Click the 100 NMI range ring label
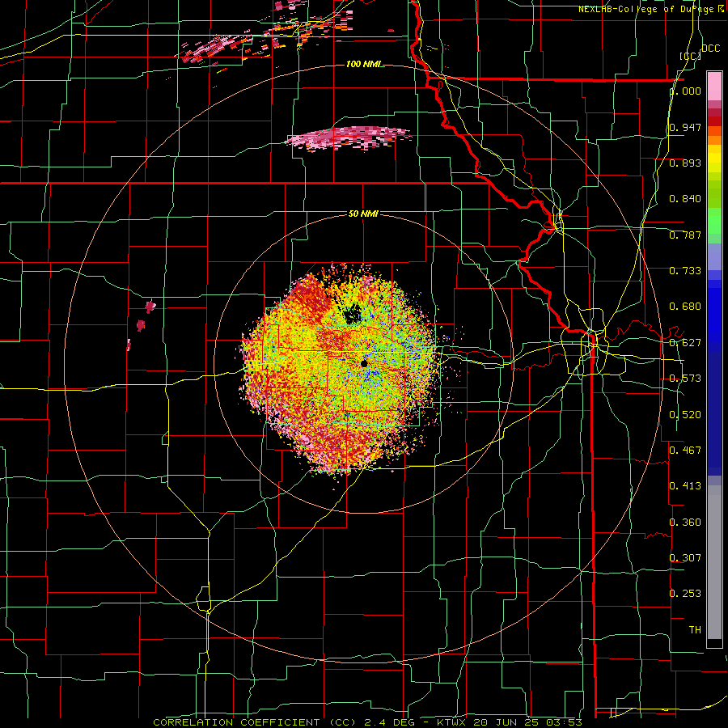The height and width of the screenshot is (728, 728). pos(362,64)
